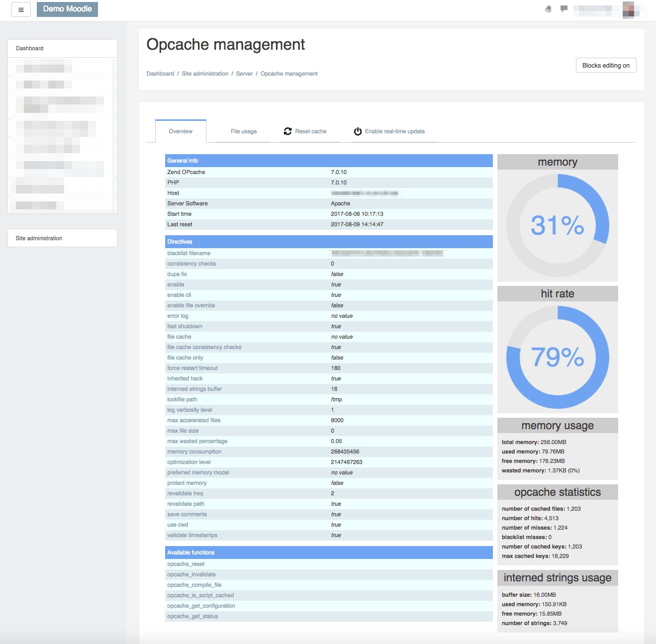Screen dimensions: 656x644
Task: Open Server breadcrumb link
Action: (x=244, y=74)
